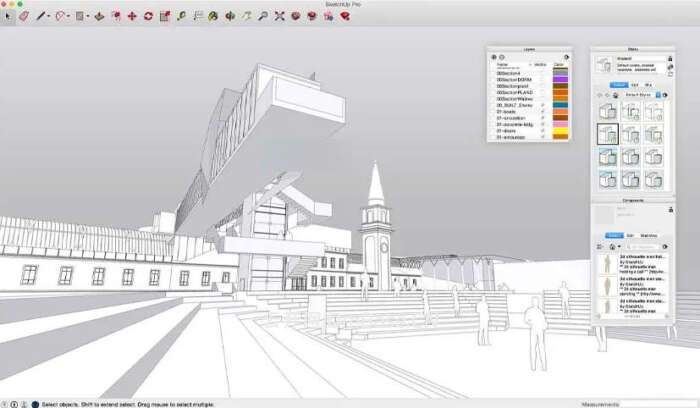This screenshot has height=408, width=700.
Task: Open the Extension Manager ruby icon
Action: (345, 17)
